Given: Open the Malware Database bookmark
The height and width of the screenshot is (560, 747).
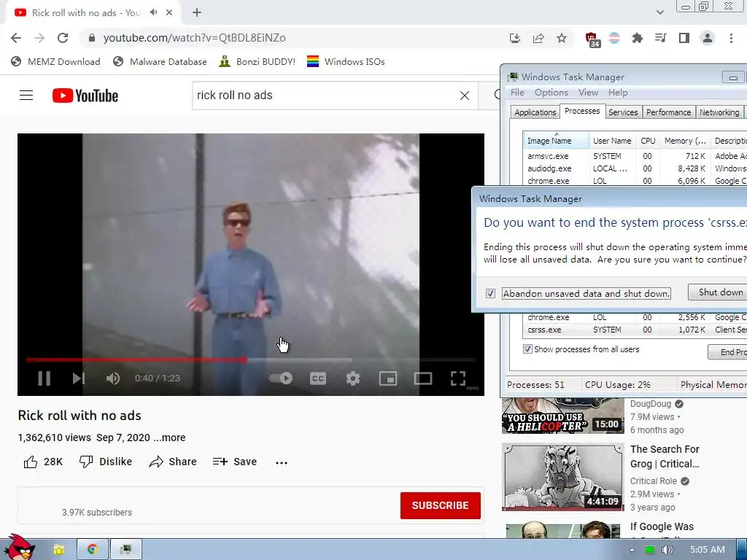Looking at the screenshot, I should point(160,61).
